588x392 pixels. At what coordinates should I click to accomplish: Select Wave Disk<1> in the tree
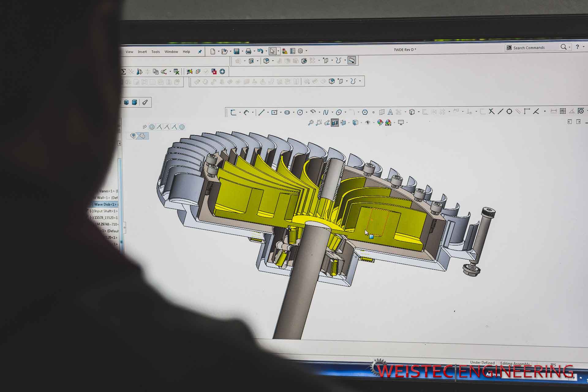tap(105, 204)
